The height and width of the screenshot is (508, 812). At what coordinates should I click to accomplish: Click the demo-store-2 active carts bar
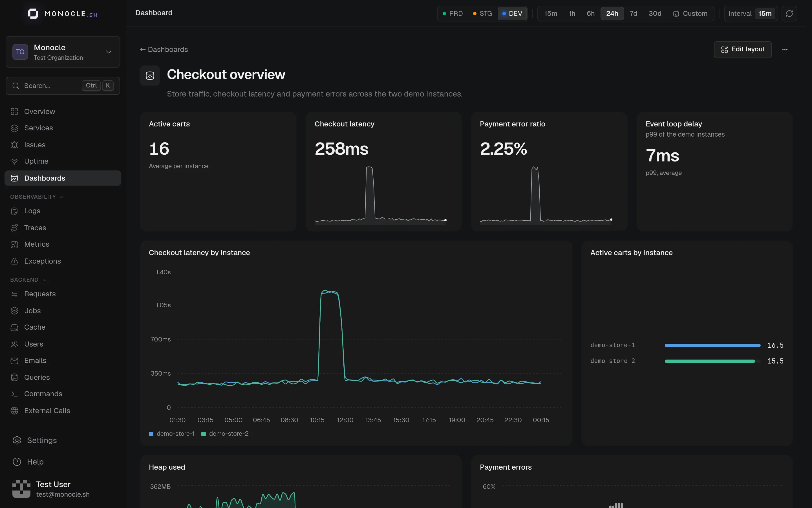point(710,361)
